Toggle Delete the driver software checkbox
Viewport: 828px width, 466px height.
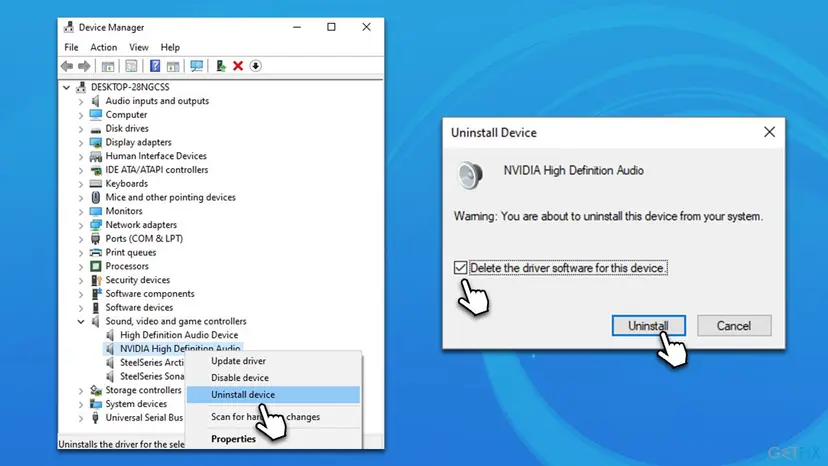(460, 268)
